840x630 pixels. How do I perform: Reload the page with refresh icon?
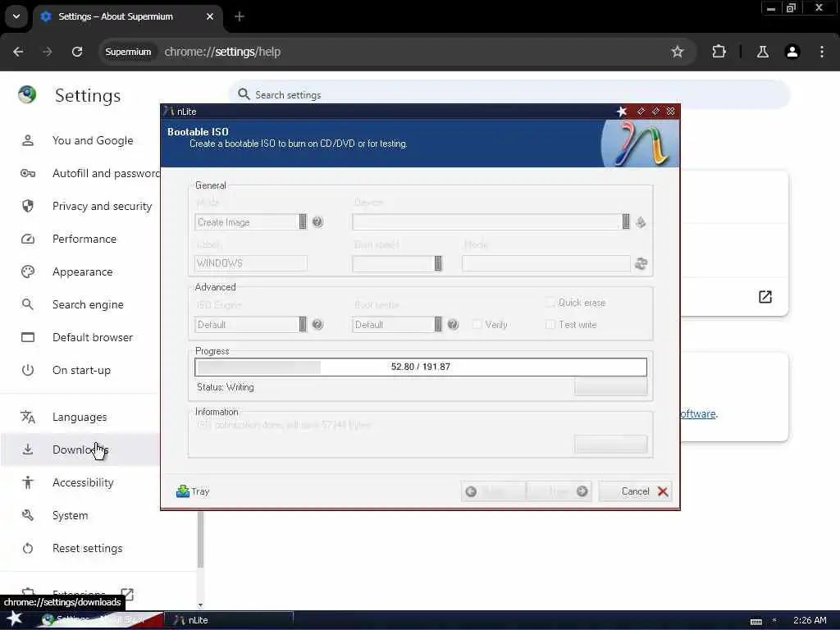coord(77,52)
